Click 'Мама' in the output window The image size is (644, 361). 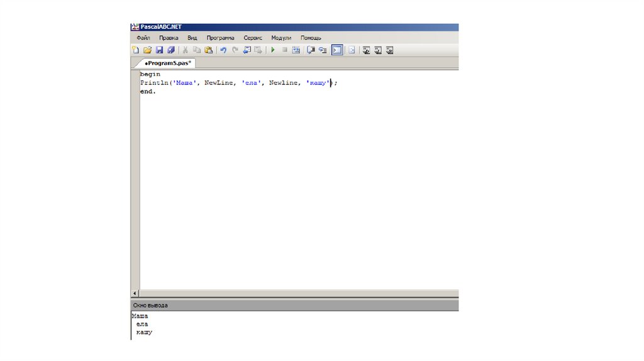(140, 316)
